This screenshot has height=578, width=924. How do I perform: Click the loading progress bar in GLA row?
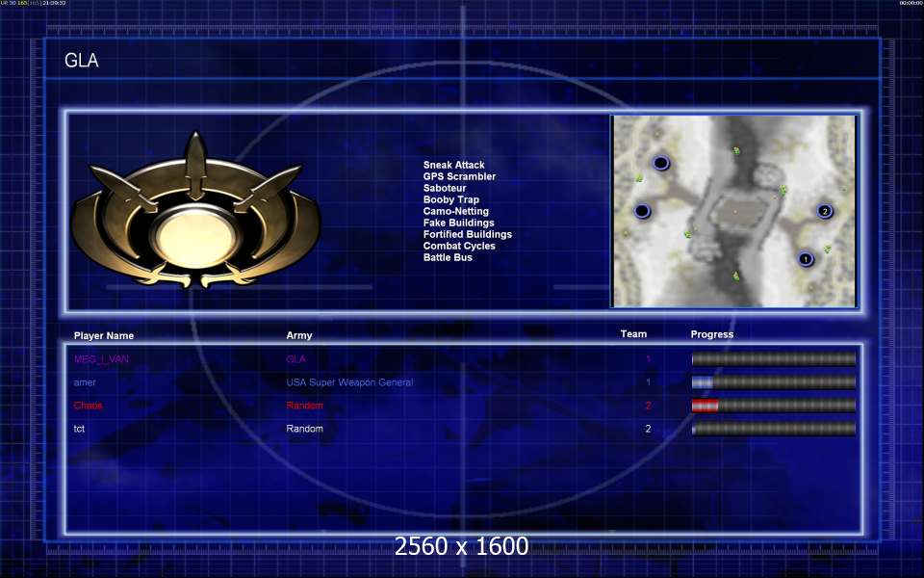[774, 358]
